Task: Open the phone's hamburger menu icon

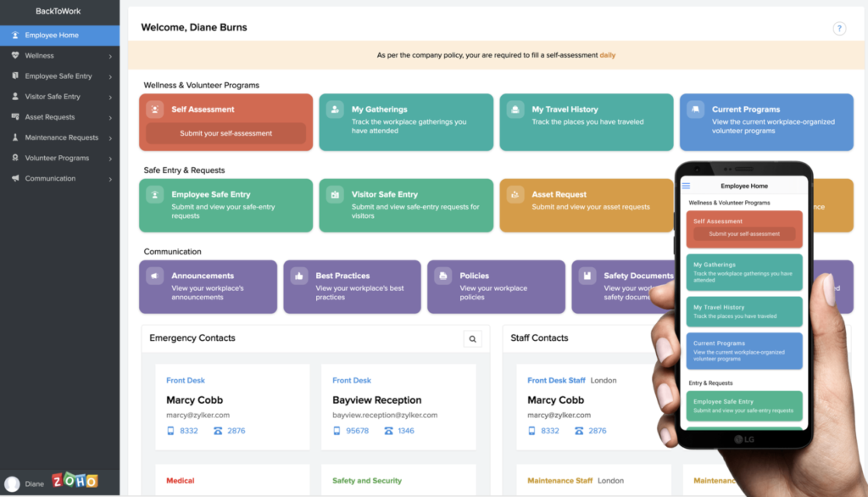Action: (x=687, y=186)
